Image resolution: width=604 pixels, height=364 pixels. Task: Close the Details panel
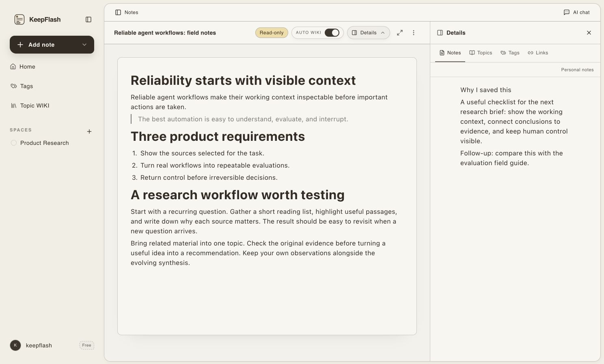589,33
